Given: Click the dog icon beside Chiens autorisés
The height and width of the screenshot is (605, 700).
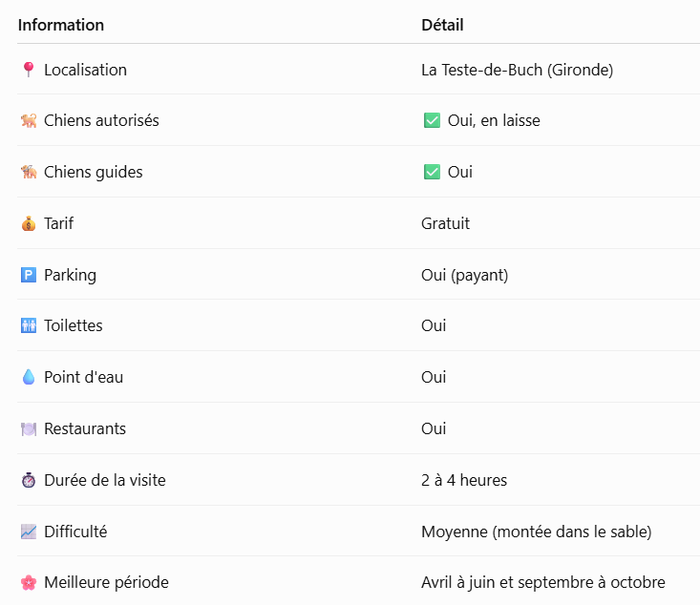Looking at the screenshot, I should (29, 120).
